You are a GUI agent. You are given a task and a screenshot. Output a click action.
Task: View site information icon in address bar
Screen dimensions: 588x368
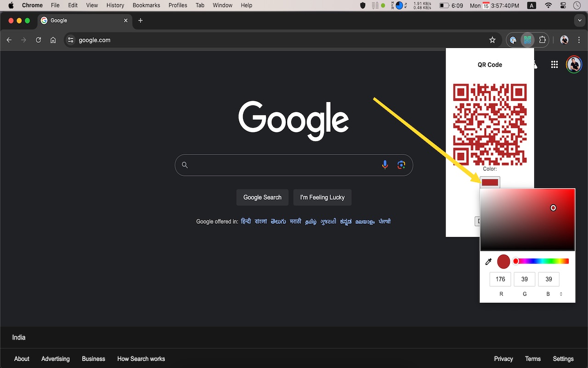click(x=71, y=40)
